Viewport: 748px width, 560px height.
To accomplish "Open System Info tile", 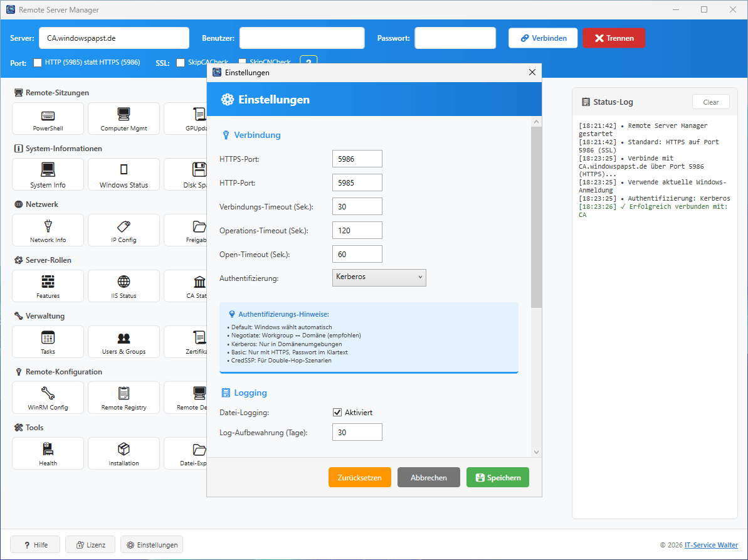I will pyautogui.click(x=48, y=174).
